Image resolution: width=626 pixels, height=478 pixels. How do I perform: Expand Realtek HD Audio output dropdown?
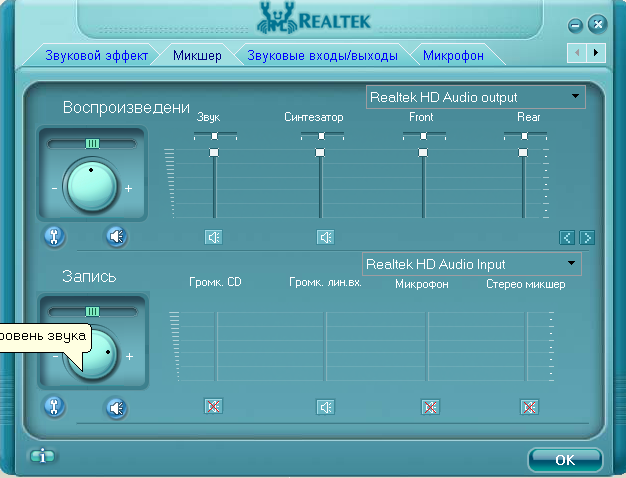tap(575, 97)
